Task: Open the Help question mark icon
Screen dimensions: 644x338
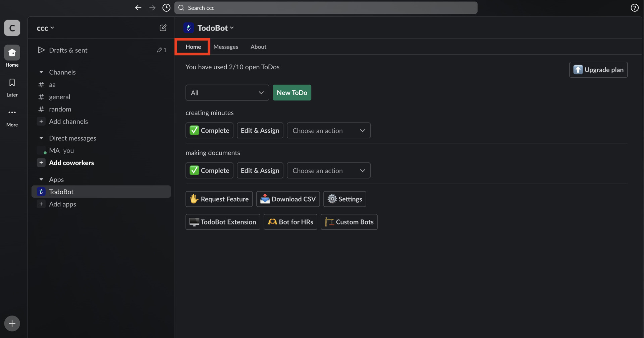Action: pyautogui.click(x=635, y=7)
